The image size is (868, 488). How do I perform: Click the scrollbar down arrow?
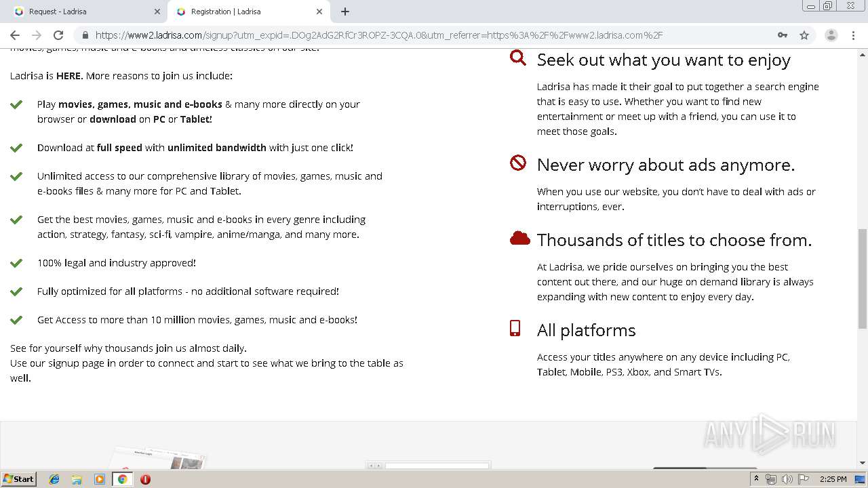863,463
